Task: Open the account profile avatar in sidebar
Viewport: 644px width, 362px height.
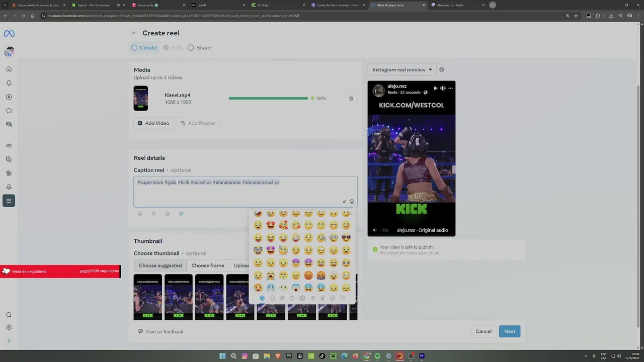Action: pos(9,52)
